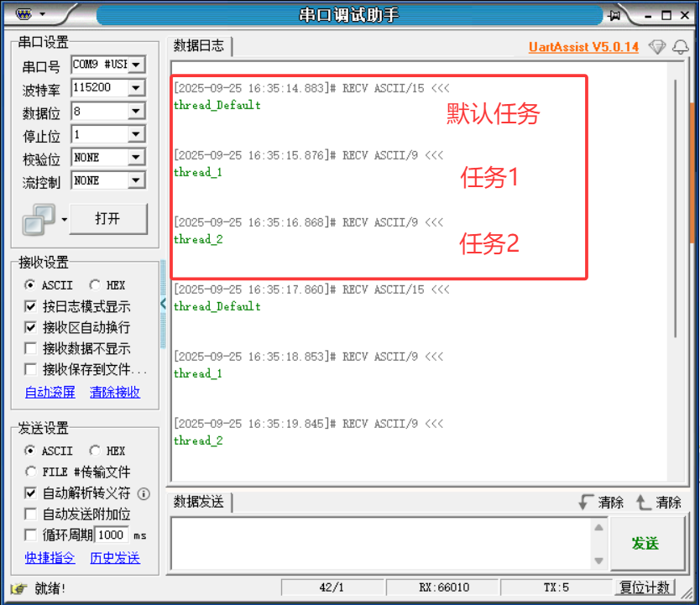Click log line thread_1 at 16:35:18.853

198,373
